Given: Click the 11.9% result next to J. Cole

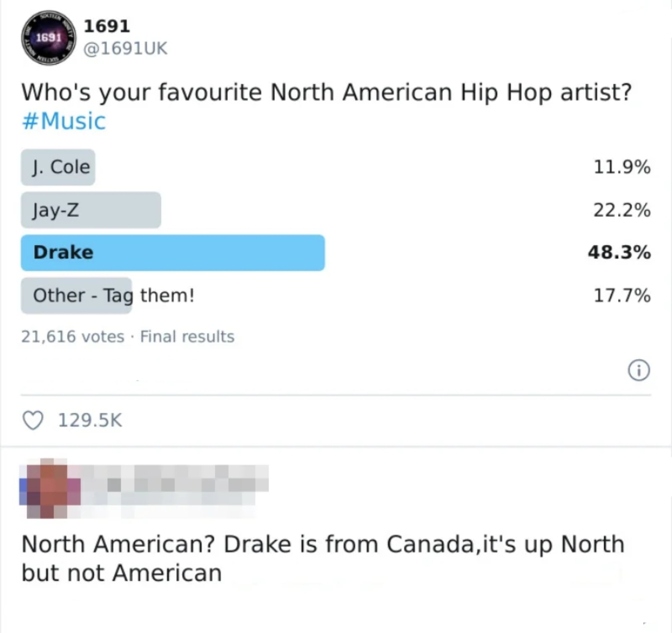Looking at the screenshot, I should (x=621, y=166).
